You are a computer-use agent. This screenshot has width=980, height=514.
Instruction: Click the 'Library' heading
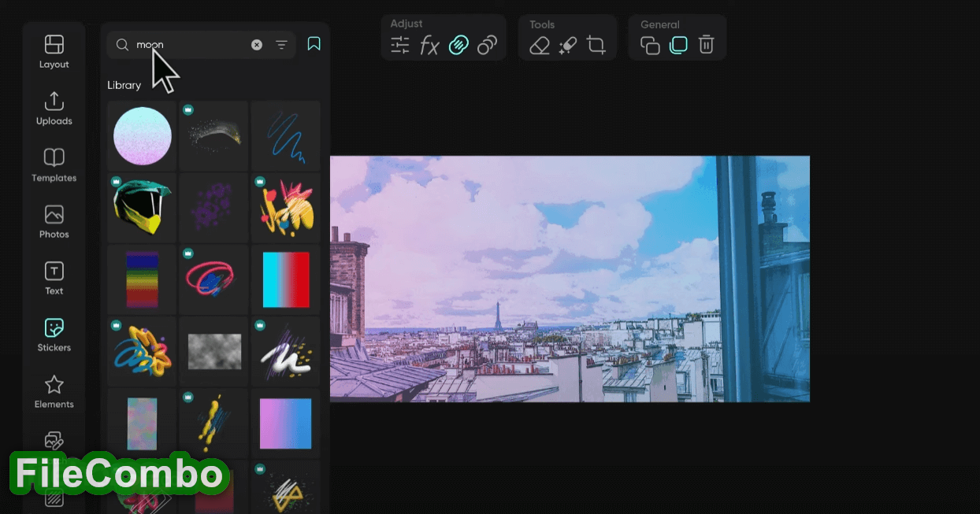click(124, 85)
